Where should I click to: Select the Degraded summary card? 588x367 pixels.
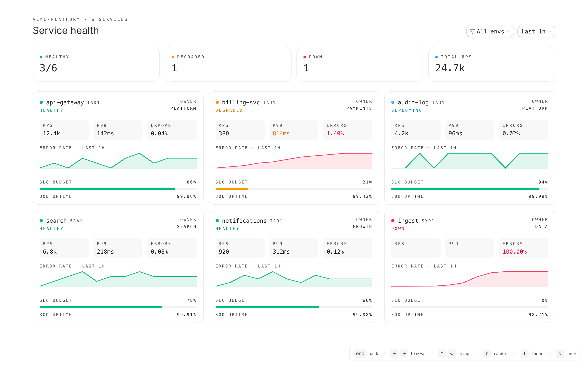[x=228, y=64]
